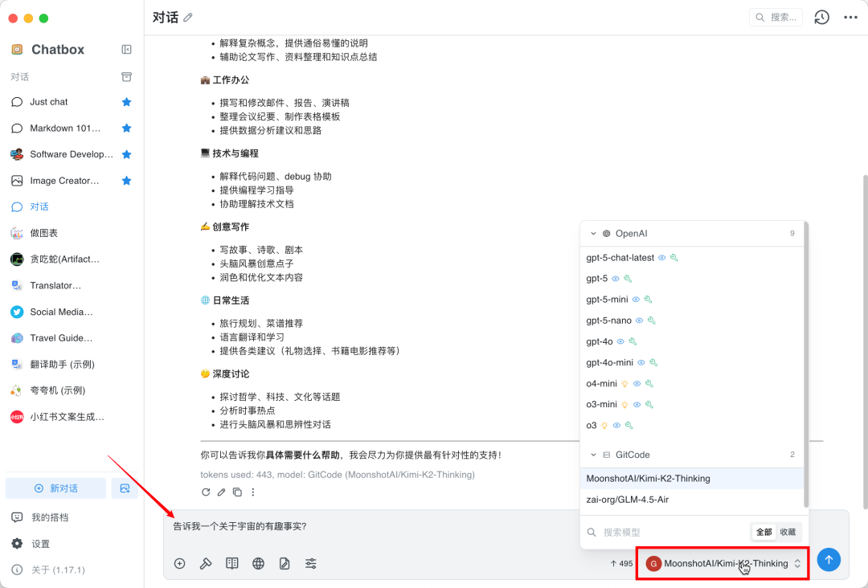The height and width of the screenshot is (588, 868).
Task: Open the archive icon beside the 对话 header
Action: click(x=126, y=76)
